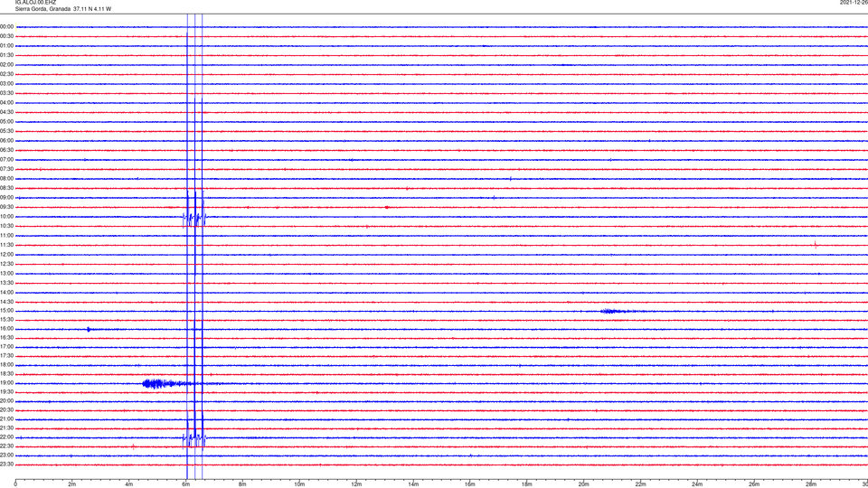Click the 10m label on the minute axis
868x488 pixels.
299,484
